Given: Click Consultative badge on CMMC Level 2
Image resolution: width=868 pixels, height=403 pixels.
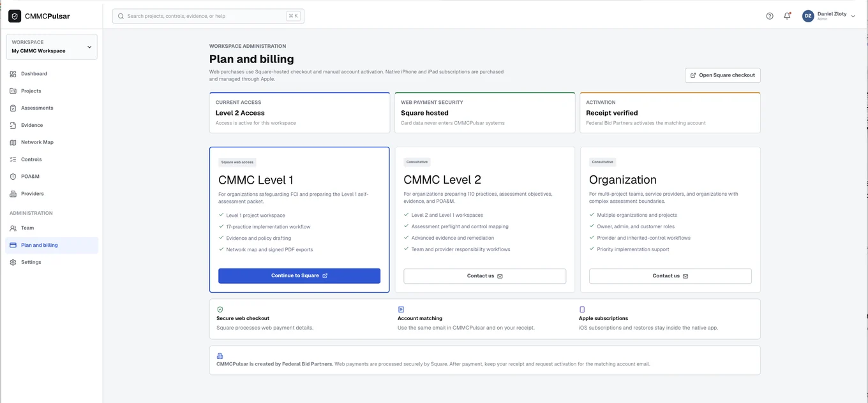Looking at the screenshot, I should coord(417,162).
